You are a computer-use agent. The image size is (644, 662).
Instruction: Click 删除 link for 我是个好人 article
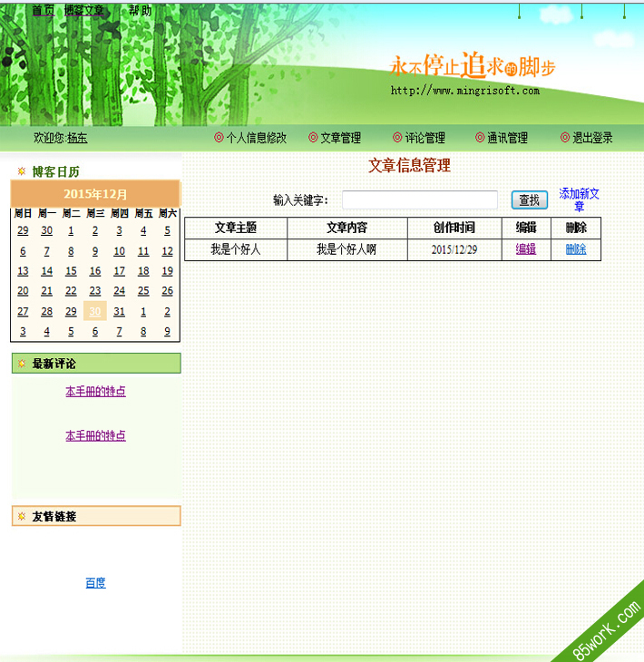576,249
